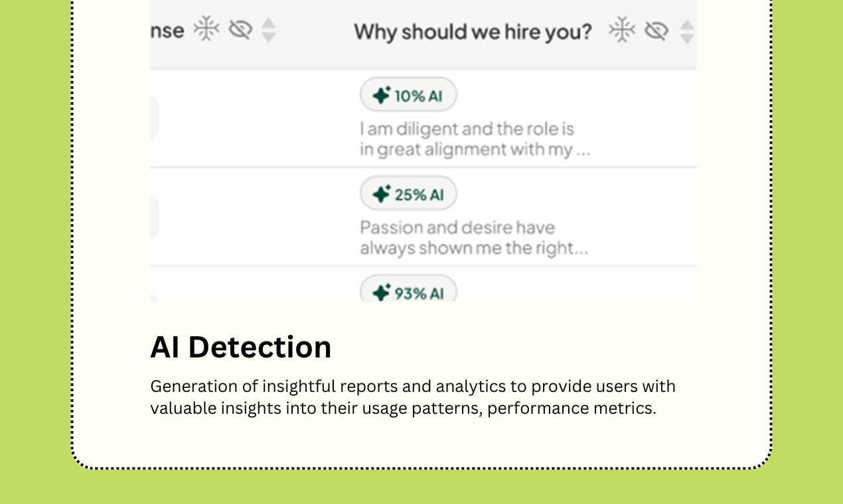The width and height of the screenshot is (843, 504).
Task: Sort ascending using the up arrow beside 'nse' header
Action: point(268,23)
